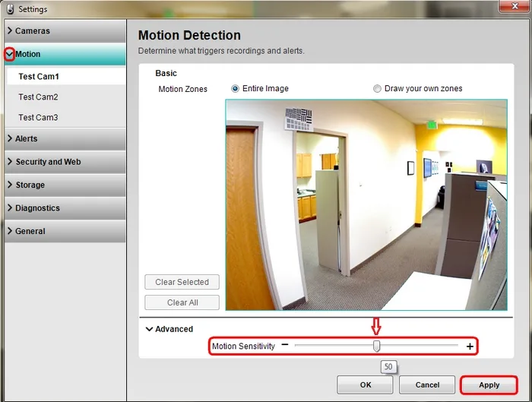This screenshot has width=532, height=402.
Task: Open the Alerts settings category
Action: pos(65,139)
